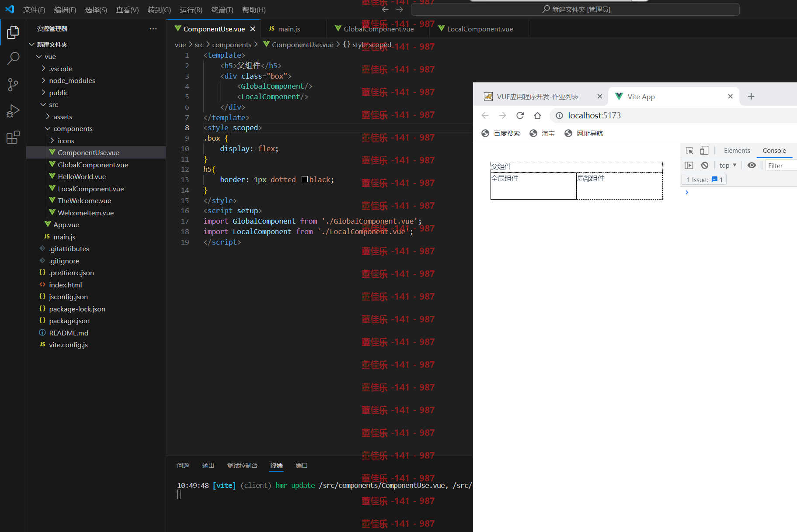Open the LocalComponent.vue editor tab
Image resolution: width=797 pixels, height=532 pixels.
[x=480, y=29]
